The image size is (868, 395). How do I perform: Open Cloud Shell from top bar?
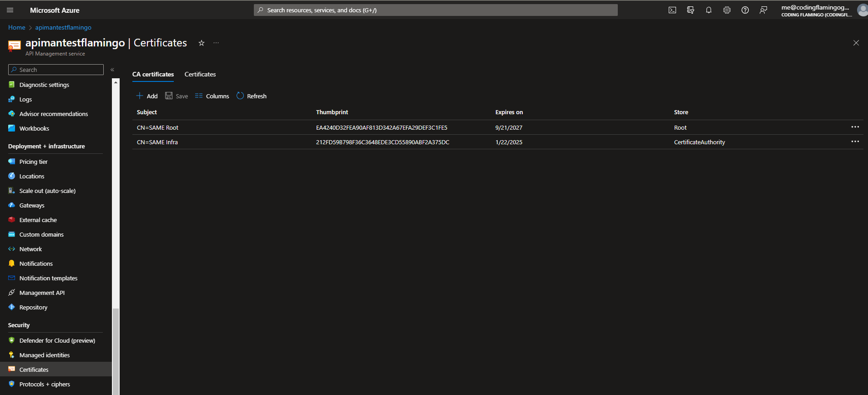point(672,10)
